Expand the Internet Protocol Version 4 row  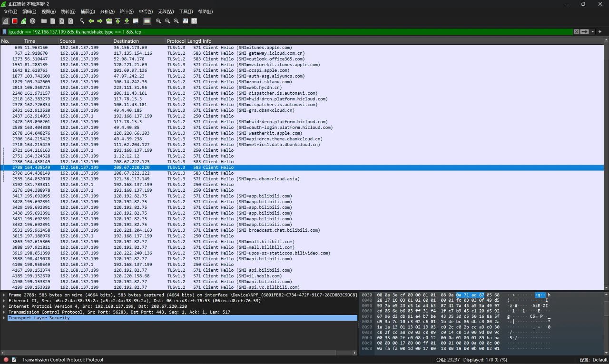4,306
